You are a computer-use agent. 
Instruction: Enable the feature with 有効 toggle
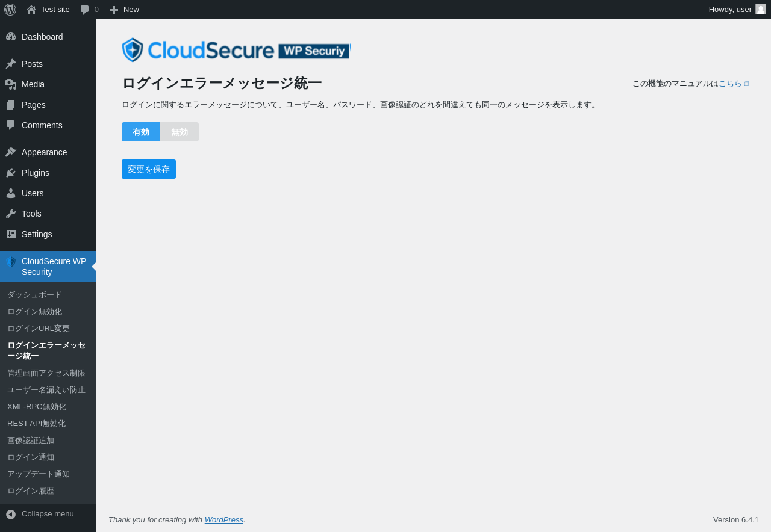[141, 132]
